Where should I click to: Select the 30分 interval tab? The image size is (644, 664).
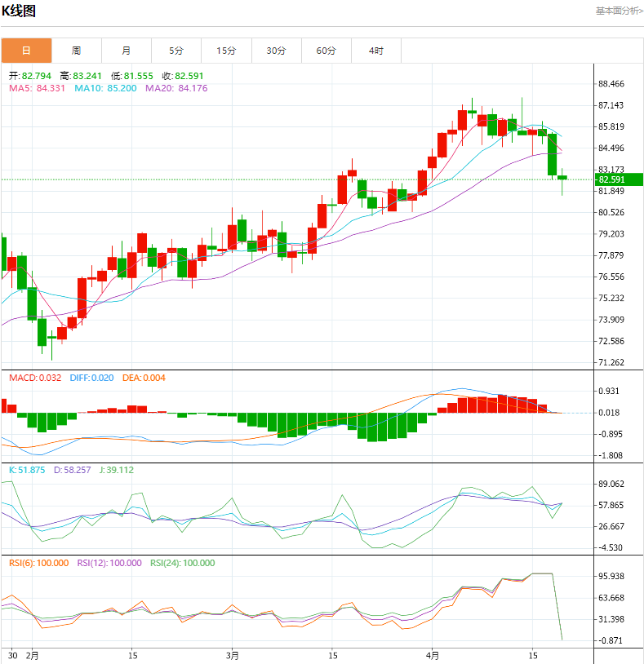point(276,51)
